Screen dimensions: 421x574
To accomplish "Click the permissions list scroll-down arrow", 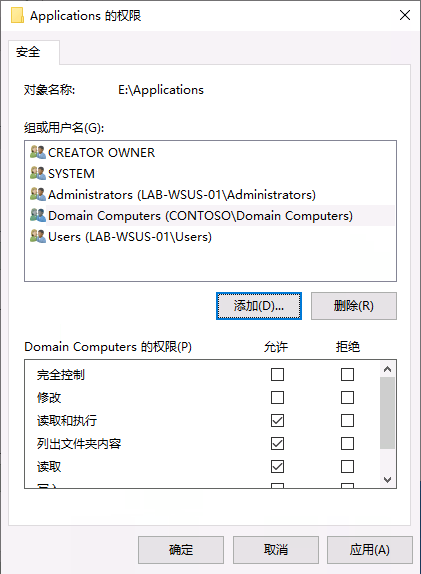I will pyautogui.click(x=388, y=479).
